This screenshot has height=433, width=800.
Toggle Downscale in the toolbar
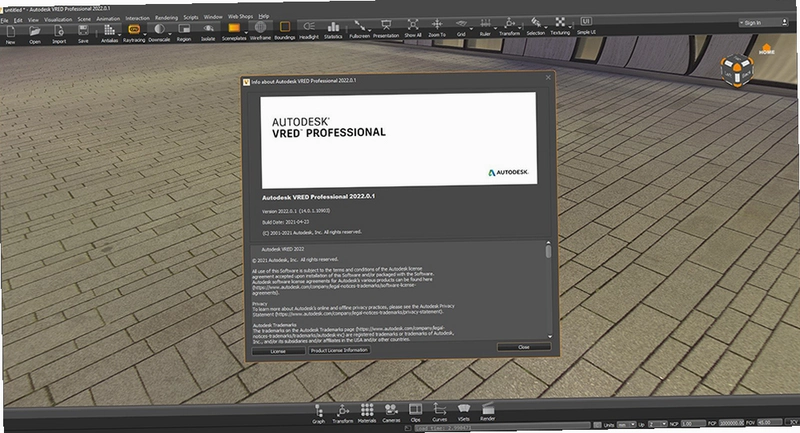pyautogui.click(x=159, y=31)
